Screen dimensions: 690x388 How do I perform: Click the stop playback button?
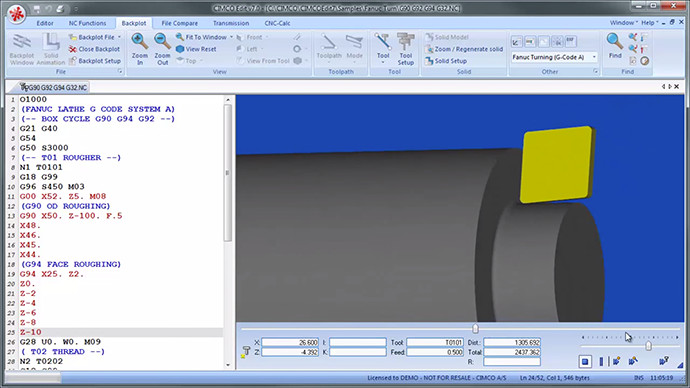(x=585, y=362)
